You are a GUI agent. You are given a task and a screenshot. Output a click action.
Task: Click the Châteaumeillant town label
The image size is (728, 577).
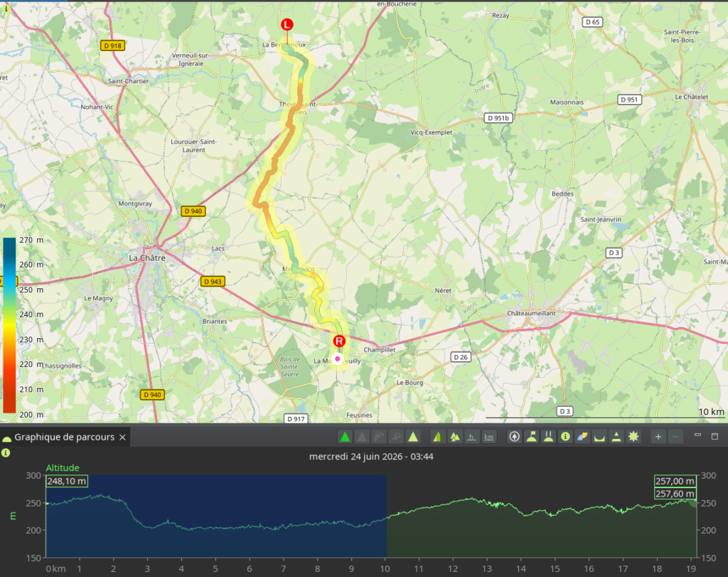531,313
